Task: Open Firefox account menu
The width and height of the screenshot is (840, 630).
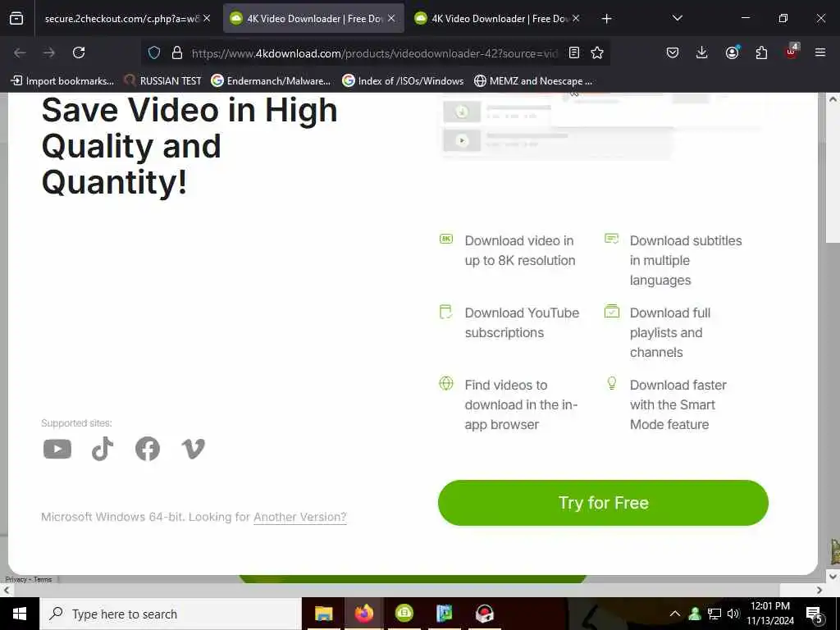Action: click(x=732, y=52)
